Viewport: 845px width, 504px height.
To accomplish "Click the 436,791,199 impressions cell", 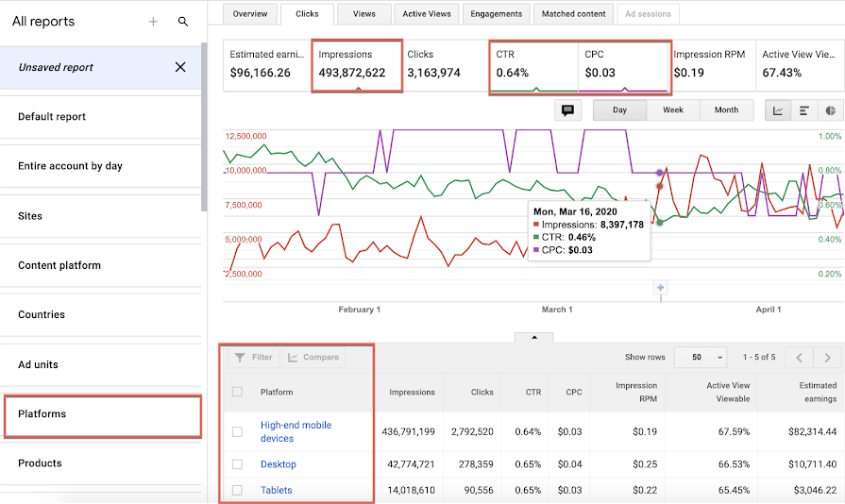I will 408,432.
